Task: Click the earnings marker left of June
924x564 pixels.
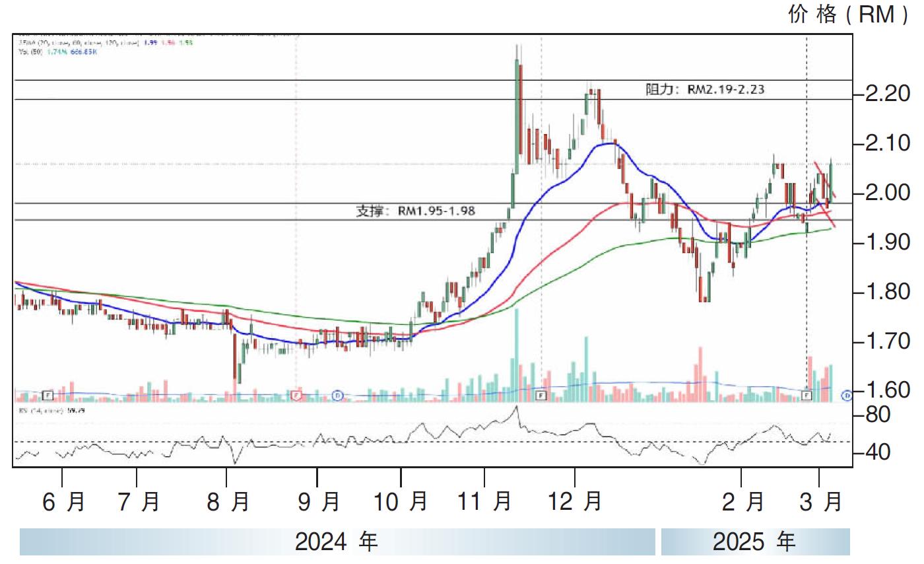Action: tap(48, 395)
